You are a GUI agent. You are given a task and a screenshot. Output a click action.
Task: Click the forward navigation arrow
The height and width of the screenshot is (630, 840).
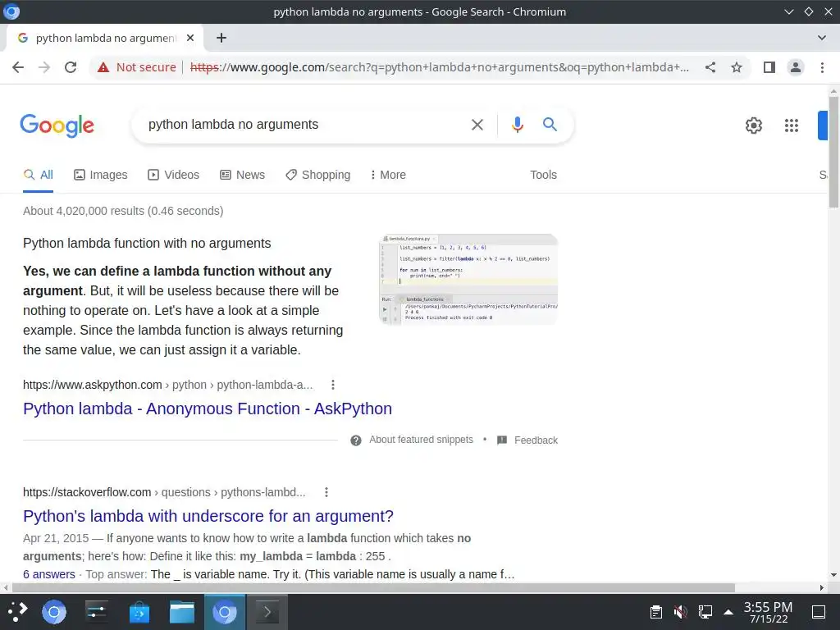(44, 67)
